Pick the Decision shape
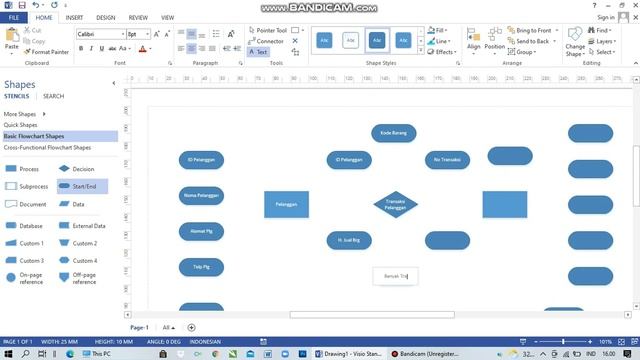Viewport: 640px width, 360px height. coord(76,169)
